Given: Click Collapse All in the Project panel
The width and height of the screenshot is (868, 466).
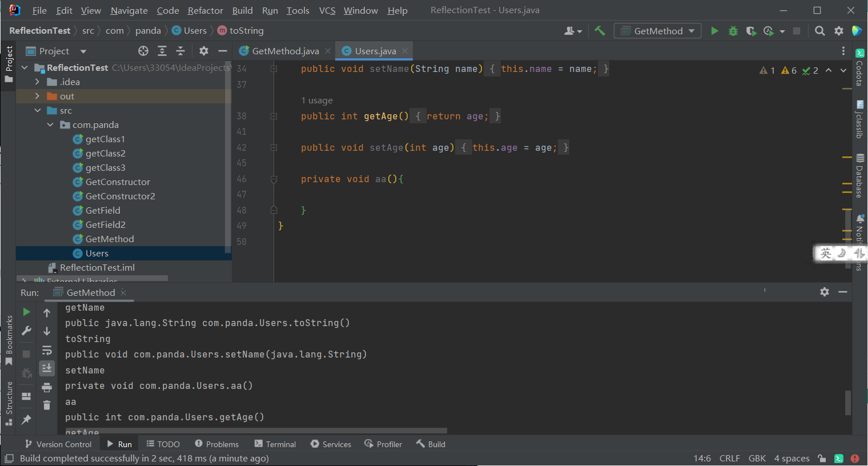Looking at the screenshot, I should 180,51.
